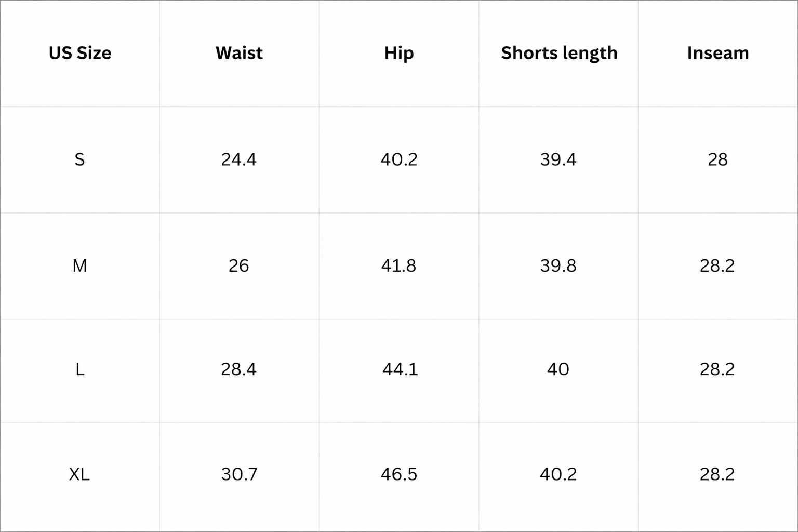Click the size M row label
The image size is (798, 532).
pyautogui.click(x=79, y=266)
